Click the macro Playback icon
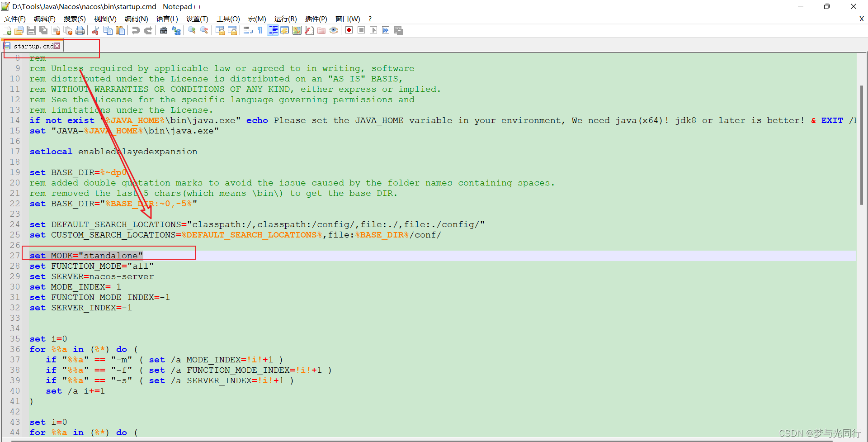Image resolution: width=868 pixels, height=442 pixels. click(x=373, y=30)
